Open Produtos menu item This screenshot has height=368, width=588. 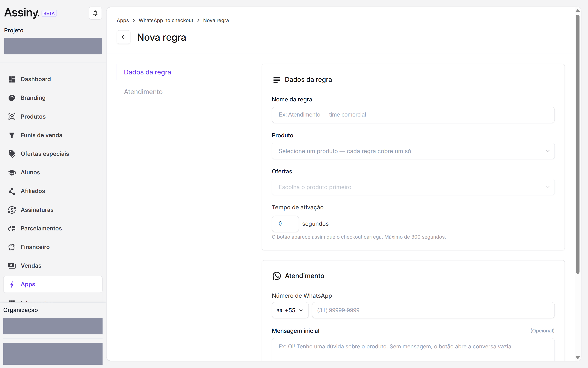coord(53,117)
